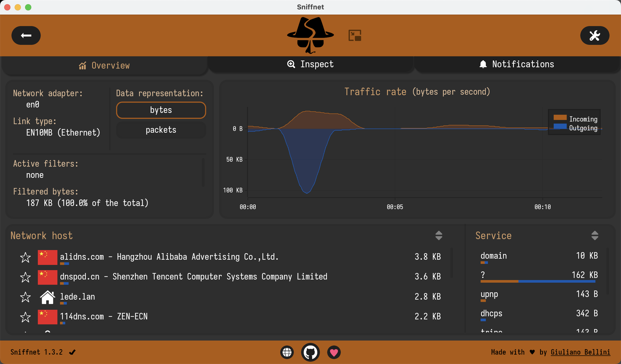Star the 114dns.com host

coord(25,317)
